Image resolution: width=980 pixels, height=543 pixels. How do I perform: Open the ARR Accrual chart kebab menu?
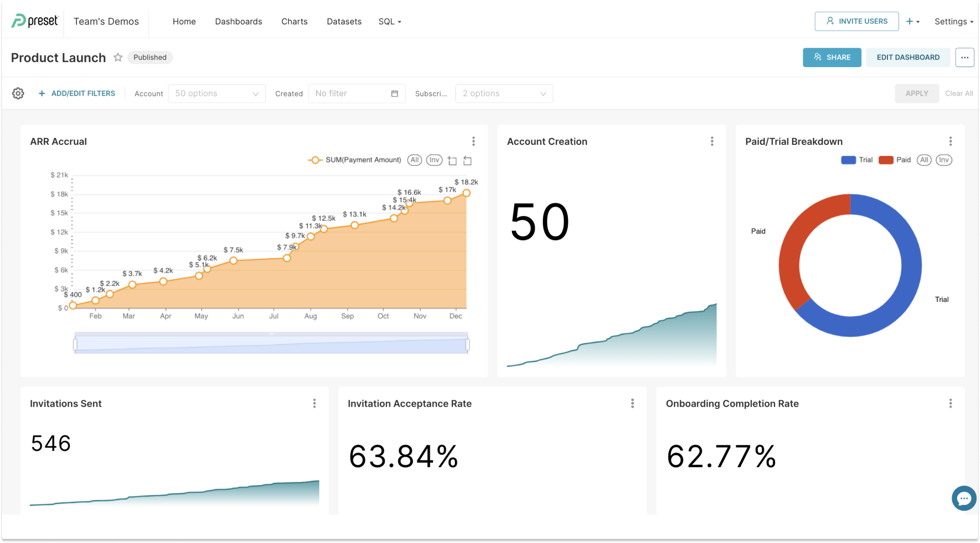click(473, 141)
